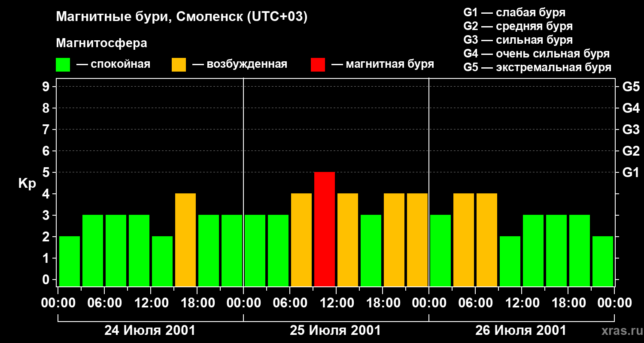Select the green 00:00–03:00 bar on 26 July
Screen dimensions: 644x343
tap(440, 250)
